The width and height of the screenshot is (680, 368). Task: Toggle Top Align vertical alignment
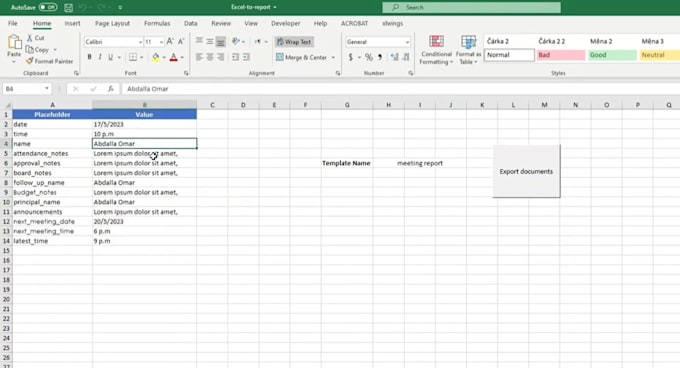click(x=199, y=42)
